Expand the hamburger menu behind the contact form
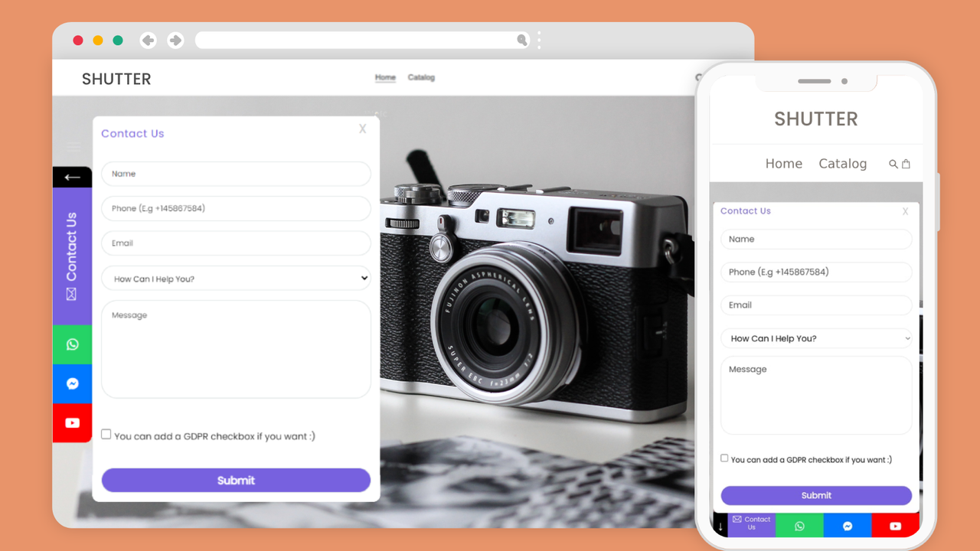Image resolution: width=980 pixels, height=551 pixels. click(73, 147)
